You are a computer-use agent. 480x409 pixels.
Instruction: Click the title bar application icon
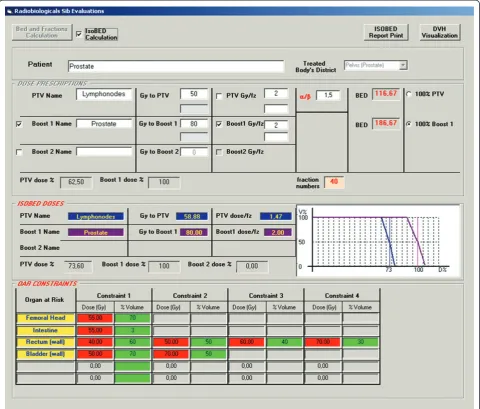point(9,11)
